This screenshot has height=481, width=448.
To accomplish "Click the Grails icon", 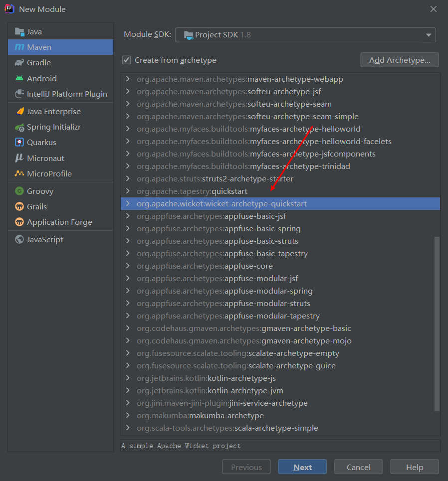I will point(19,206).
